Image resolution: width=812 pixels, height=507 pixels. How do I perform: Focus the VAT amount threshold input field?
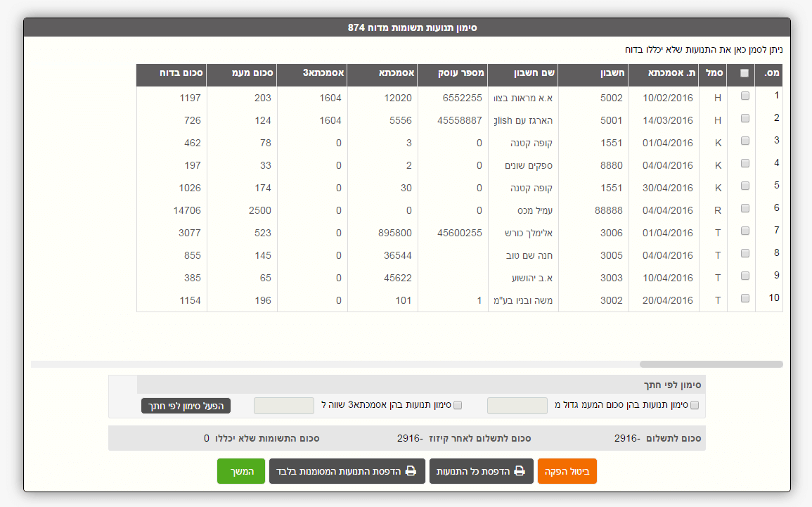point(517,406)
